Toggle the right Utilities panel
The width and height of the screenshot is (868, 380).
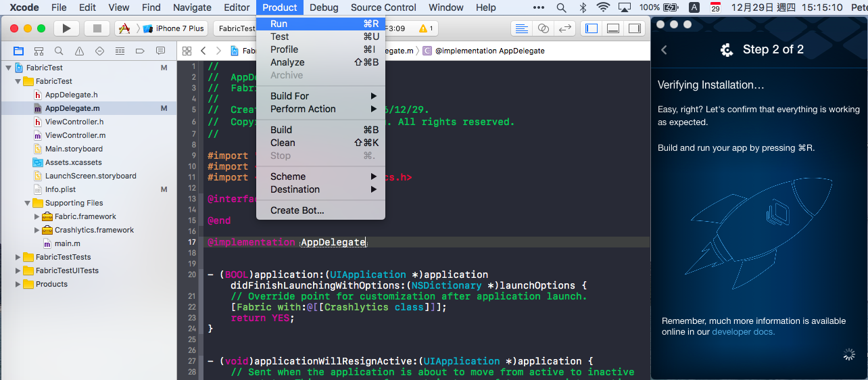pos(634,28)
